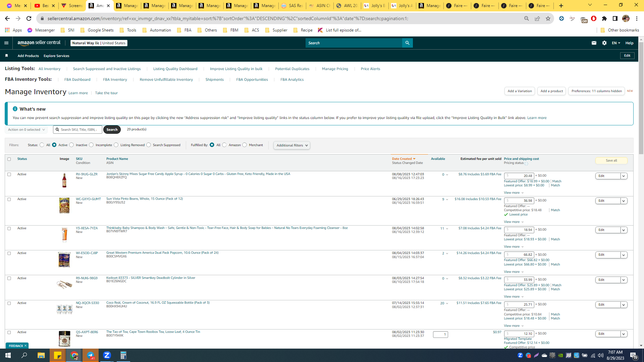The width and height of the screenshot is (644, 362).
Task: Select the checkbox for SKU RV-9IUG-GLZR
Action: click(x=9, y=174)
